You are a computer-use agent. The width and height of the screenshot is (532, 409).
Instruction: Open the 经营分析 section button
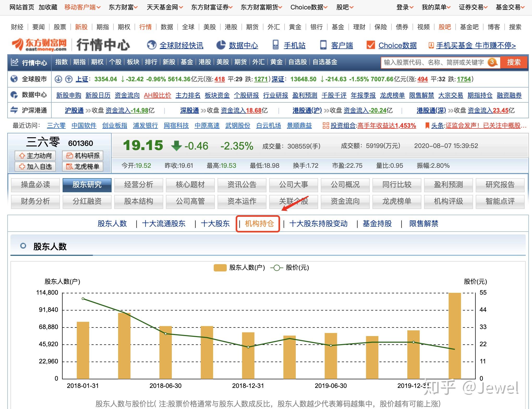(139, 185)
